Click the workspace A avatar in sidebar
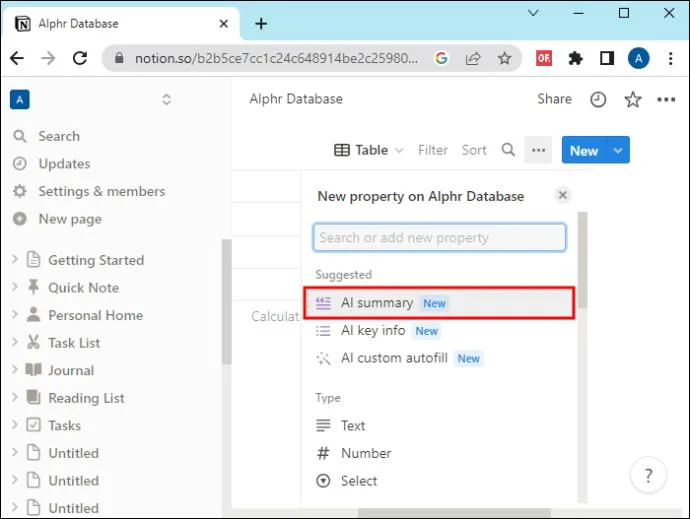The width and height of the screenshot is (690, 519). tap(20, 99)
